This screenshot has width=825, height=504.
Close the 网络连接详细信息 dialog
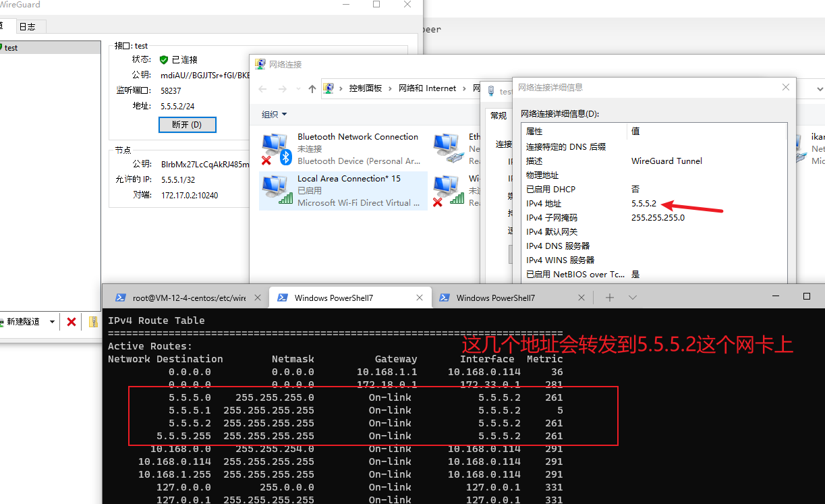coord(785,87)
